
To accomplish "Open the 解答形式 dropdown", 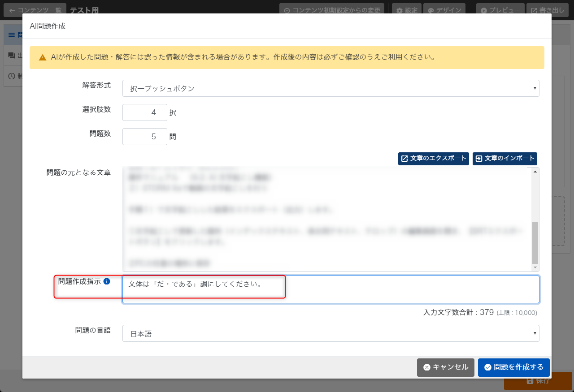I will pos(330,89).
